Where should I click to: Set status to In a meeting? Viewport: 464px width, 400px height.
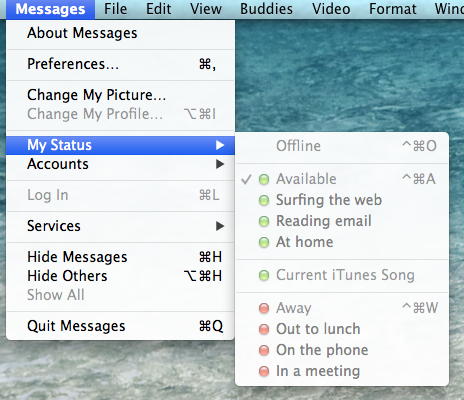[x=342, y=371]
